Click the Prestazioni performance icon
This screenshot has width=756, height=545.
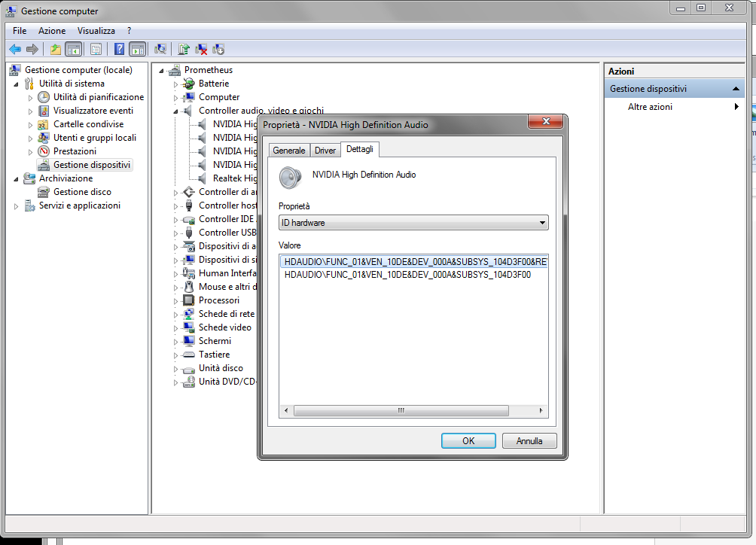44,151
